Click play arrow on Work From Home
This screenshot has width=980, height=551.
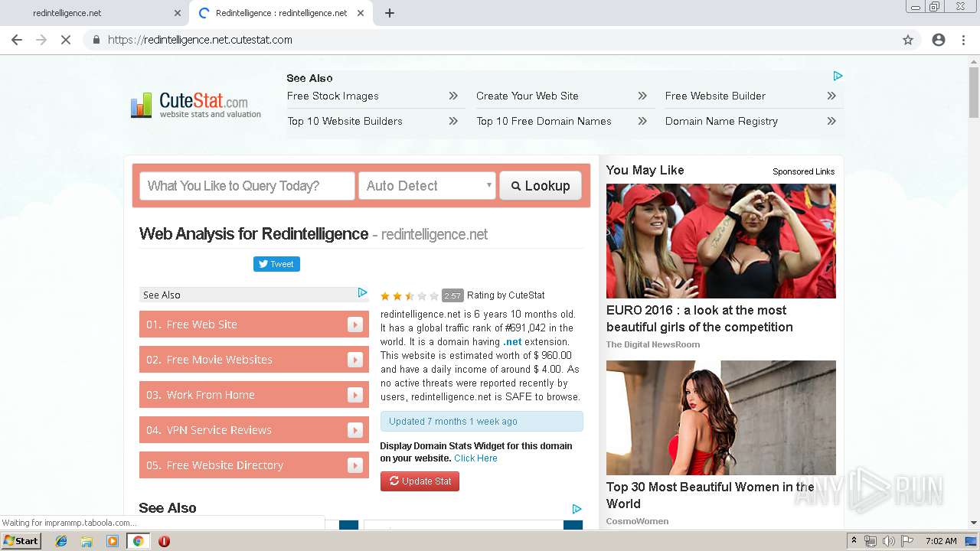(x=355, y=395)
